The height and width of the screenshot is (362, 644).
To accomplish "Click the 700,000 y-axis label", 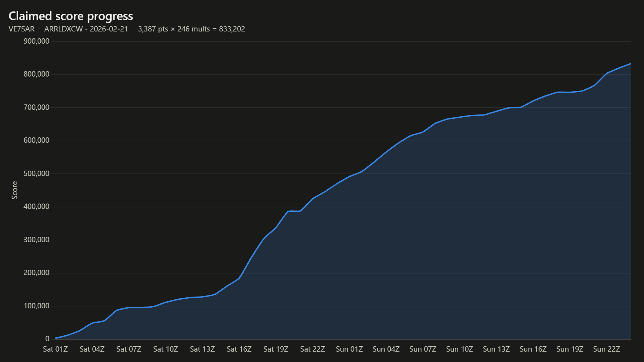I will pos(36,107).
